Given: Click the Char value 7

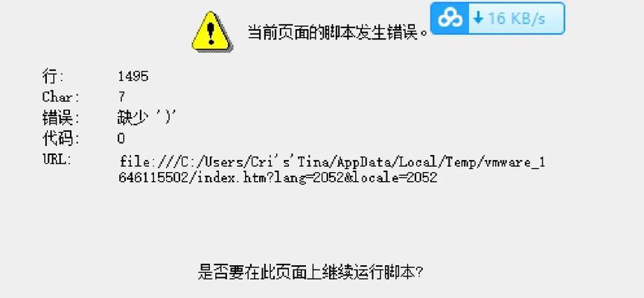Looking at the screenshot, I should point(121,97).
